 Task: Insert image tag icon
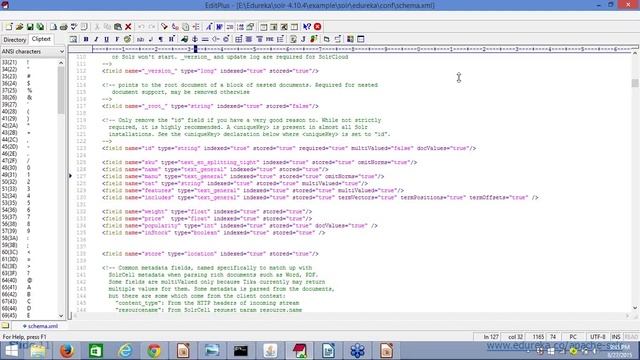(x=184, y=39)
